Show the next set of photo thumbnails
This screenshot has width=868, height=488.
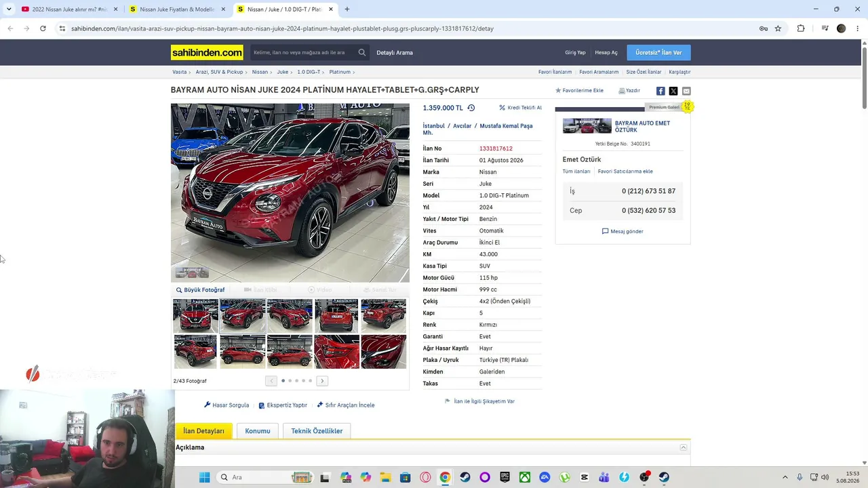[322, 381]
